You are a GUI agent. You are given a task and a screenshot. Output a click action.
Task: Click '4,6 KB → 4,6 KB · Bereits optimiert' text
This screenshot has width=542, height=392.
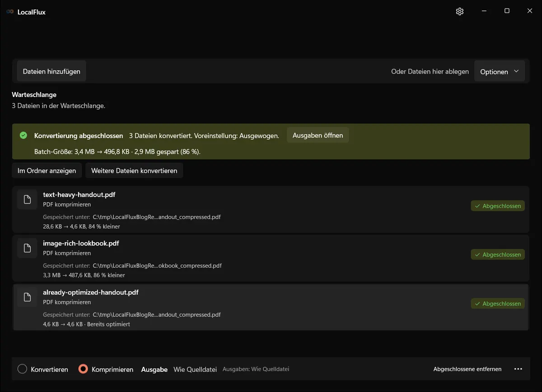[86, 324]
